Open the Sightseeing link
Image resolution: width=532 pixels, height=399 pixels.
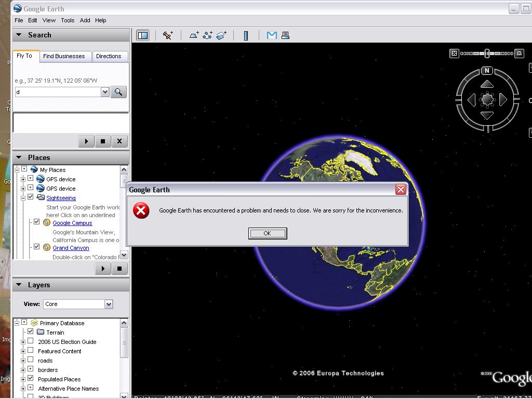(61, 198)
